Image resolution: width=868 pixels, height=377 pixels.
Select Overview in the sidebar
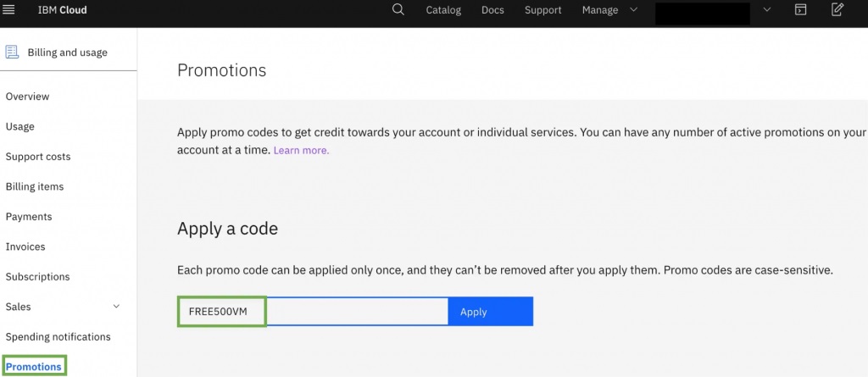[x=28, y=97]
